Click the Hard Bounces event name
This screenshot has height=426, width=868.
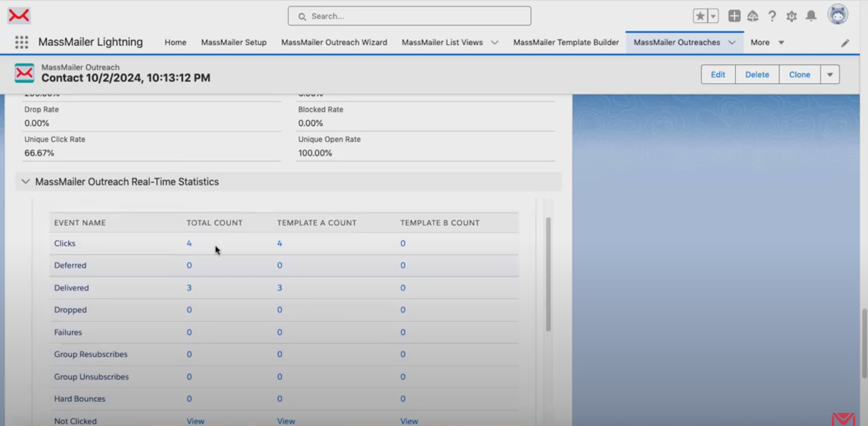point(80,398)
